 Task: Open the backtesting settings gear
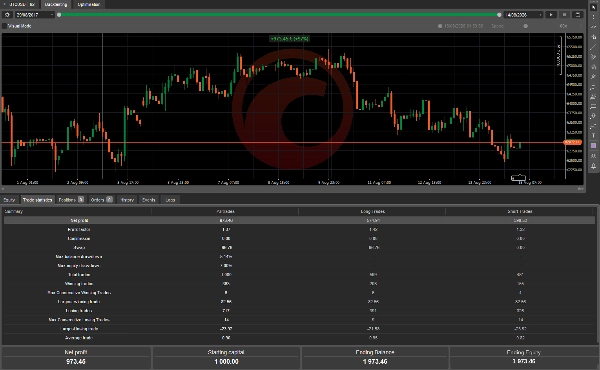[x=7, y=15]
